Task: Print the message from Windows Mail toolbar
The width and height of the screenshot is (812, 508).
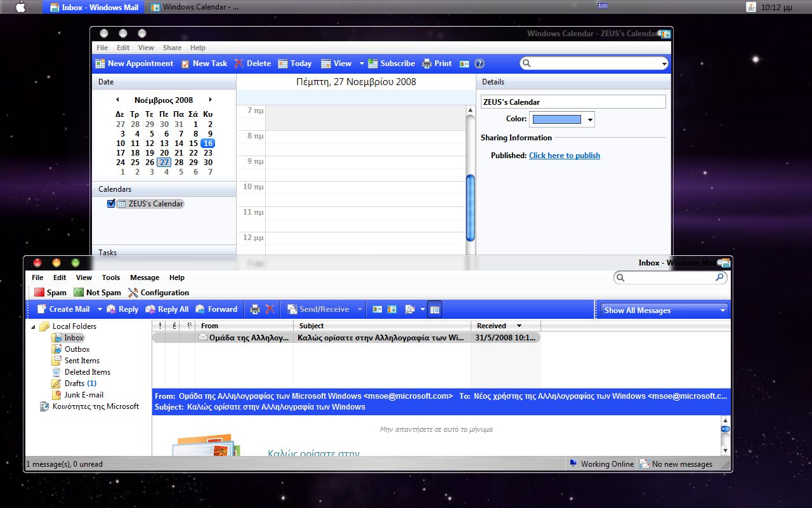Action: 255,309
